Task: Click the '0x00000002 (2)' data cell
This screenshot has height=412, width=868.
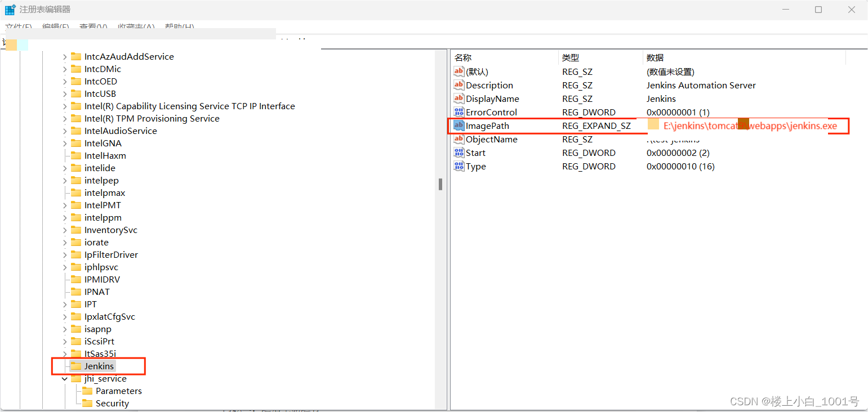Action: [678, 153]
